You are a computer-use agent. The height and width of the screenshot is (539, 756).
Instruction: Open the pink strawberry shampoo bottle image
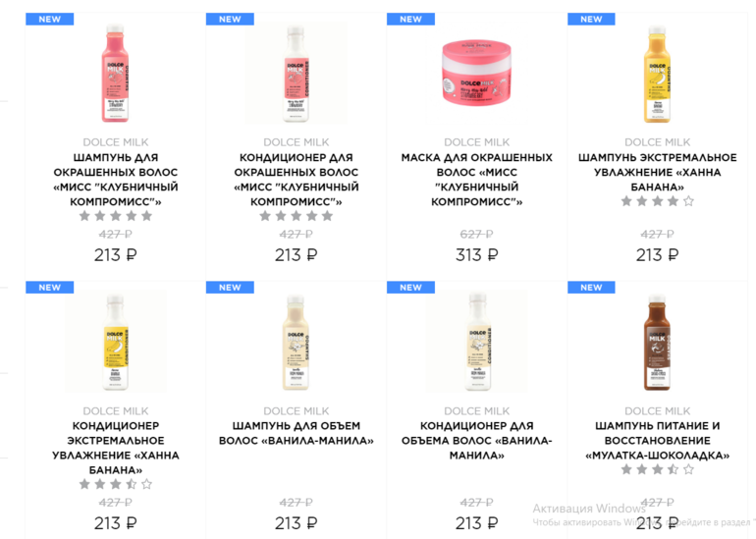[x=115, y=74]
